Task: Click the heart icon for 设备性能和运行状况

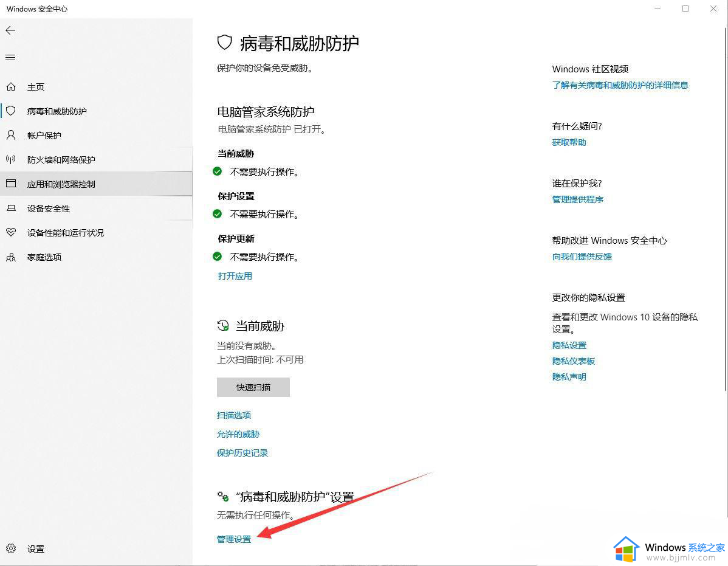Action: 11,232
